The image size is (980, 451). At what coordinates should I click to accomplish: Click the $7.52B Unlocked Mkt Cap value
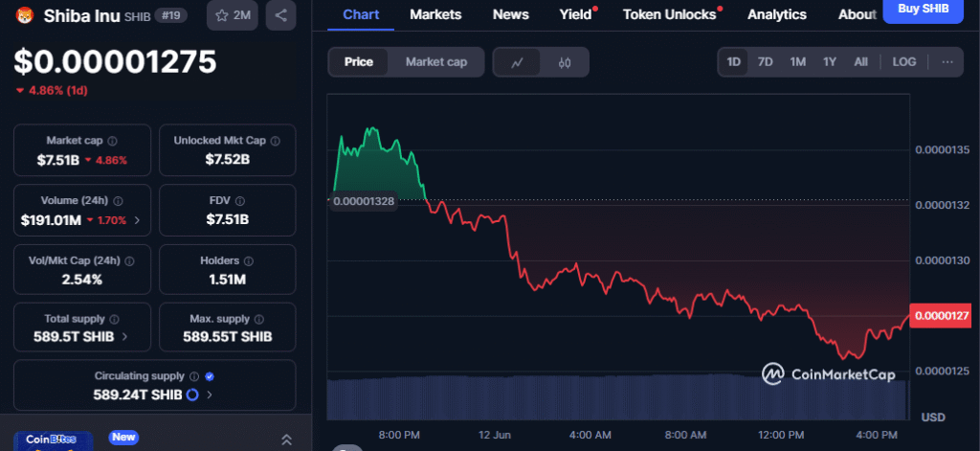[x=228, y=160]
